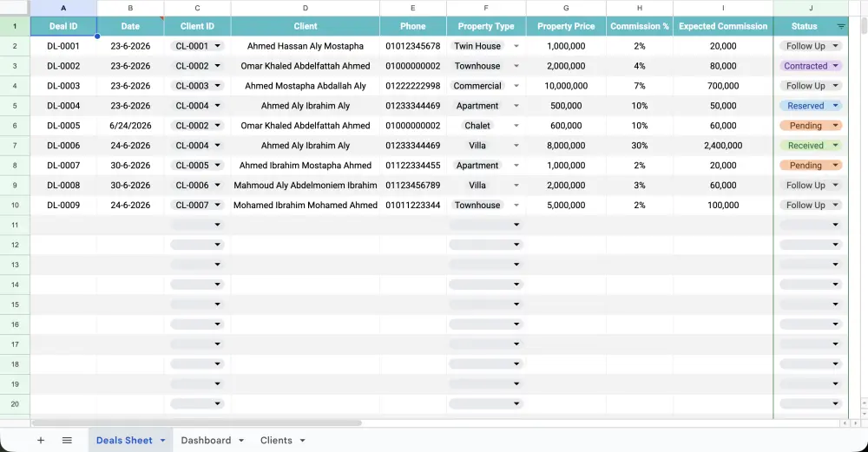Screen dimensions: 868x452
Task: Open Property Type dropdown showing Commercial
Action: 516,86
